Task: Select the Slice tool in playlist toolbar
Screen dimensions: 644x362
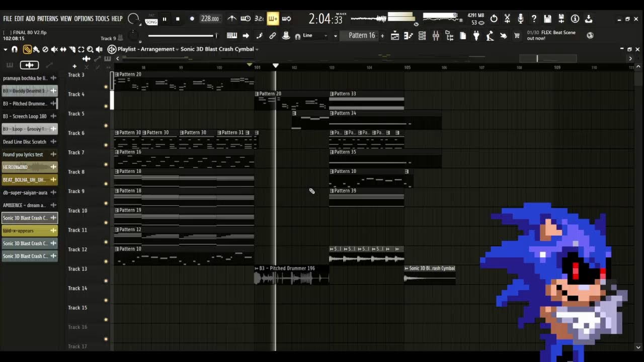Action: click(x=72, y=49)
